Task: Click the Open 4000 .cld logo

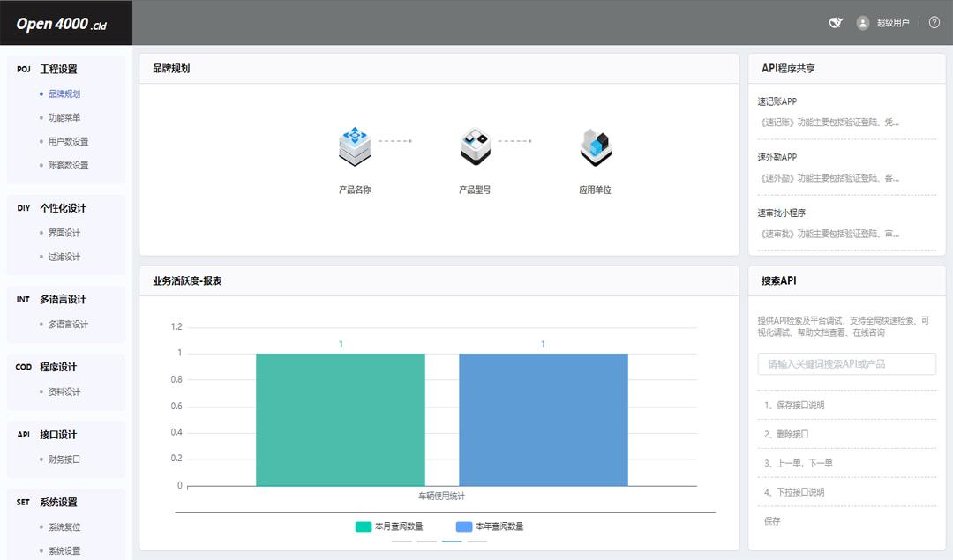Action: pyautogui.click(x=62, y=24)
